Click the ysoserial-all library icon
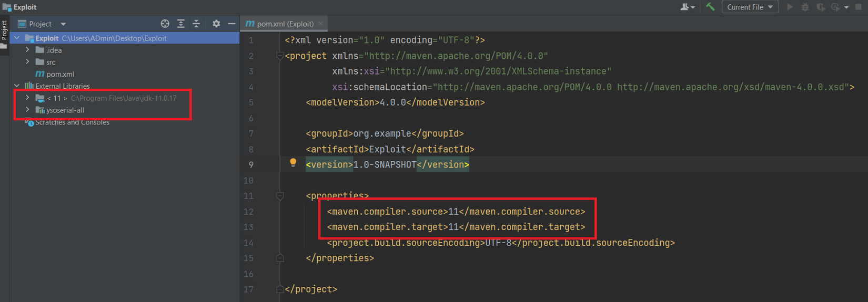 click(40, 110)
